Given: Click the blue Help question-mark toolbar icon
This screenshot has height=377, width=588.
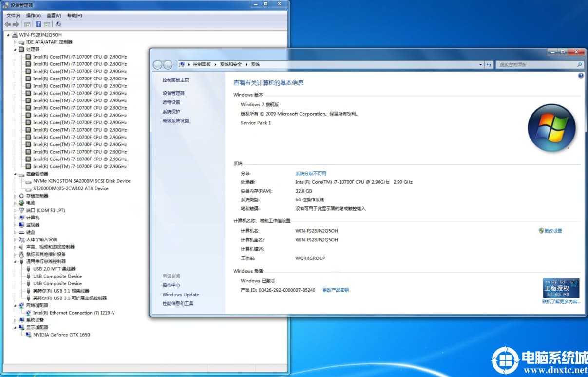Looking at the screenshot, I should pos(38,24).
